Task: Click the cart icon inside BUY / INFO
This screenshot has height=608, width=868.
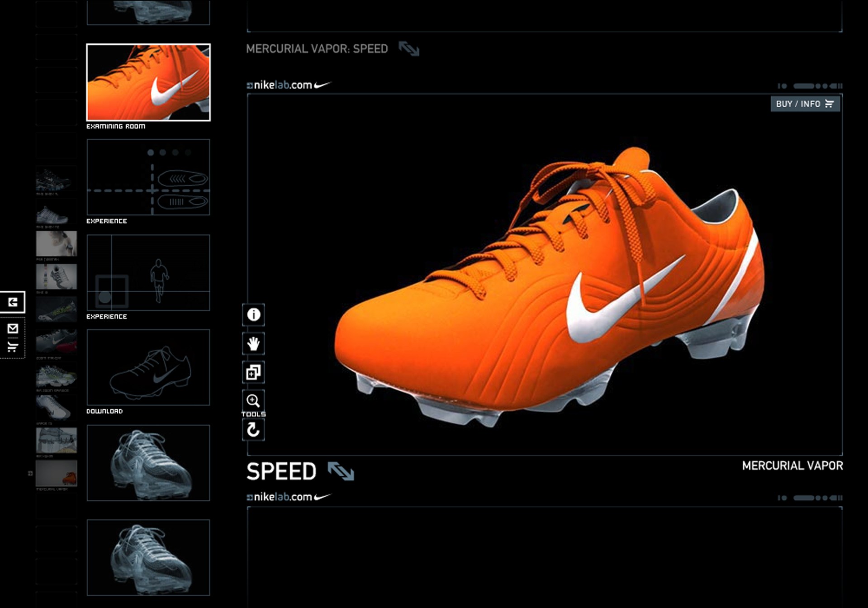Action: pos(829,104)
